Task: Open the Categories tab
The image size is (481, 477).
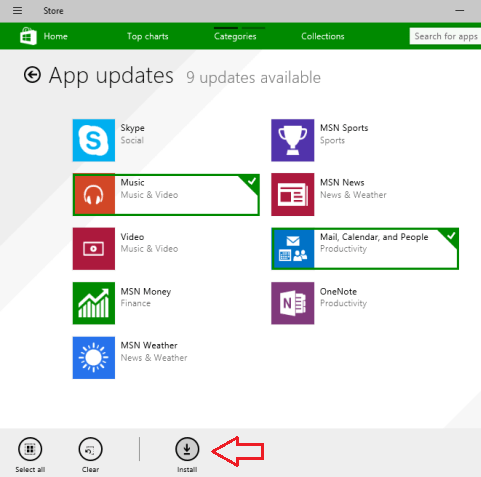Action: [x=235, y=36]
